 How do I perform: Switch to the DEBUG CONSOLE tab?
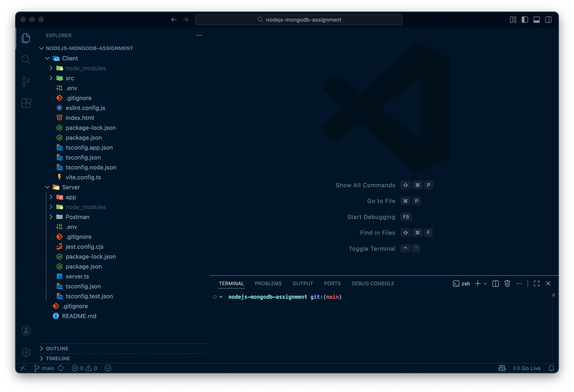point(373,283)
